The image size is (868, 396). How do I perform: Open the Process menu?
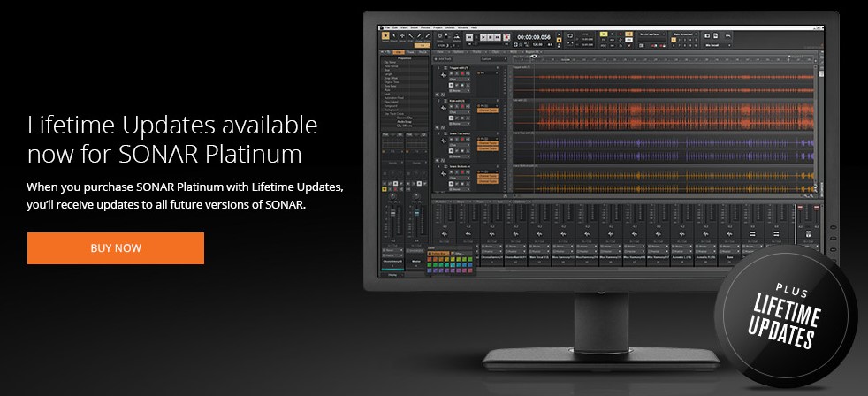(x=426, y=27)
